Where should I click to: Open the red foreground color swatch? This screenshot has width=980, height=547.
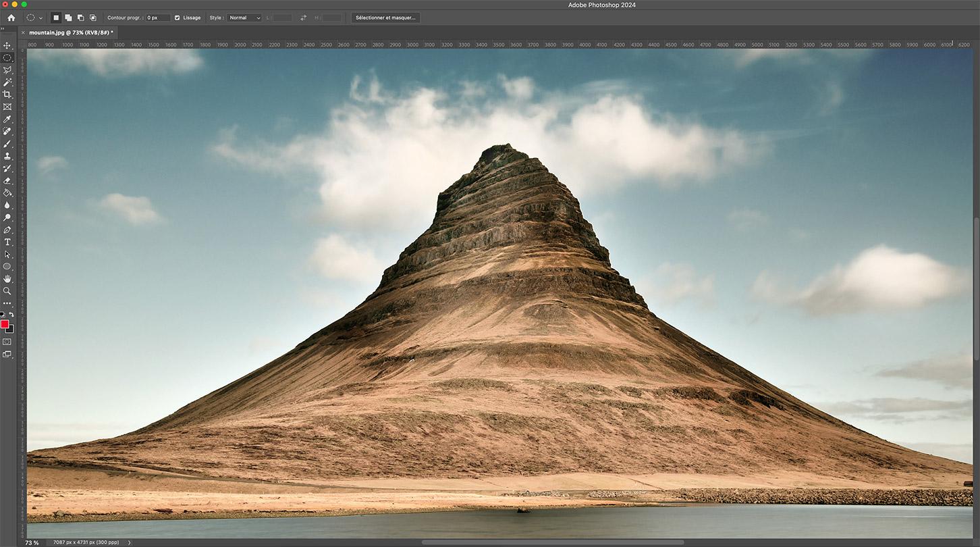point(5,324)
